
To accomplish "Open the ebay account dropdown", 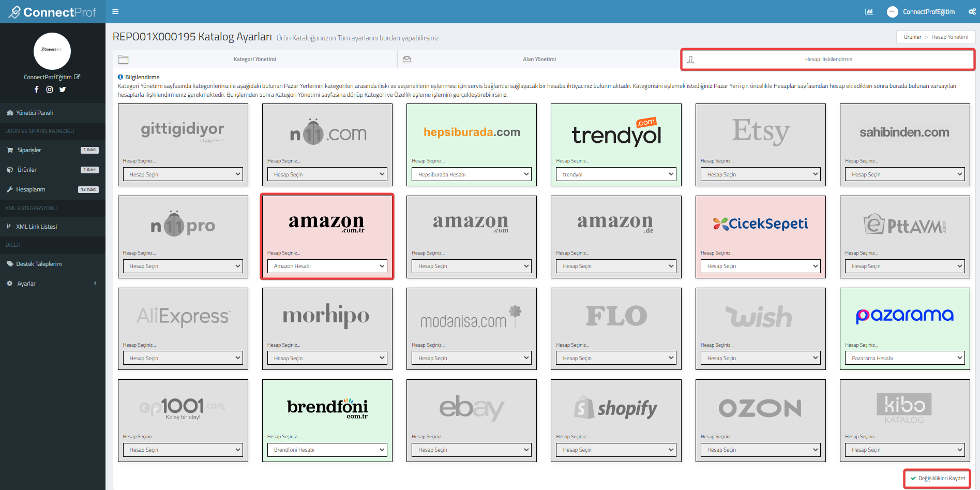I will click(x=472, y=450).
